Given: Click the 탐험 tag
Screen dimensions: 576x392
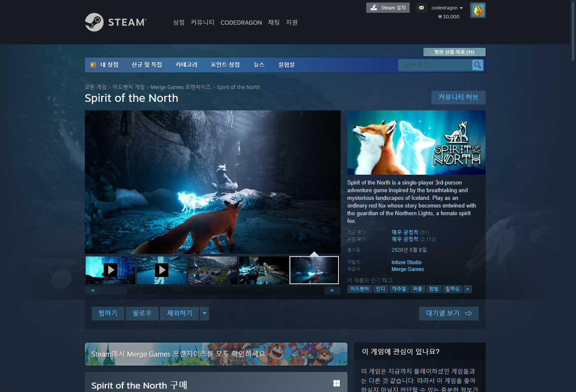Looking at the screenshot, I should pyautogui.click(x=434, y=289).
